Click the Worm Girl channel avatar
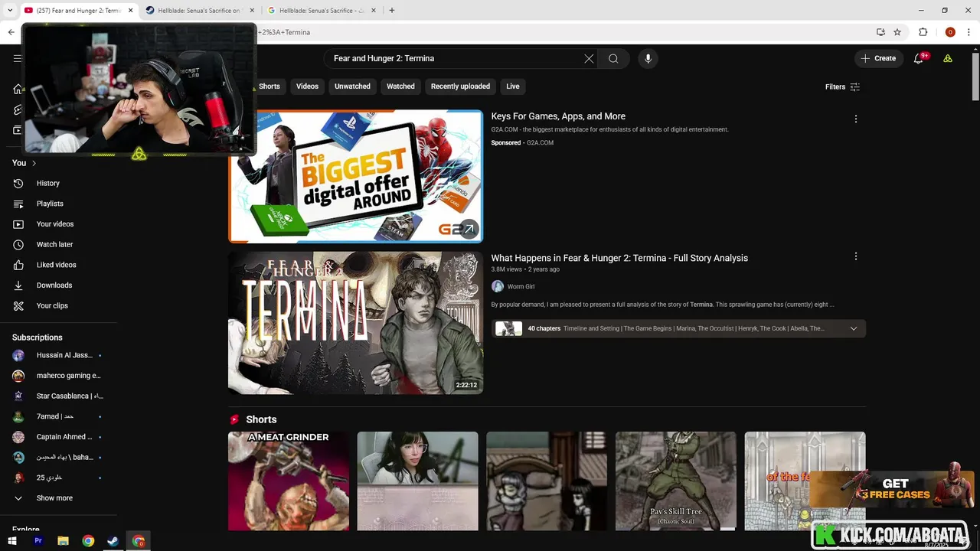Viewport: 980px width, 551px height. click(498, 286)
